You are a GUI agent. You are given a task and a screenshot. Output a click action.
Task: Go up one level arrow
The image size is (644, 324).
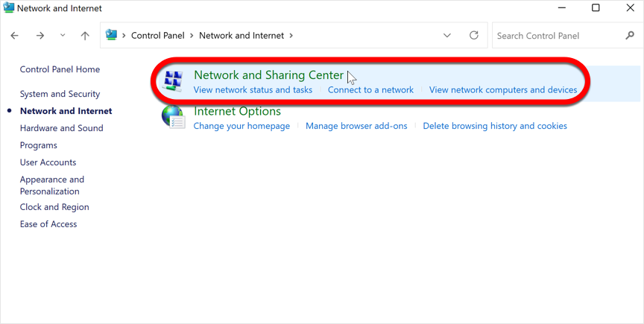85,36
